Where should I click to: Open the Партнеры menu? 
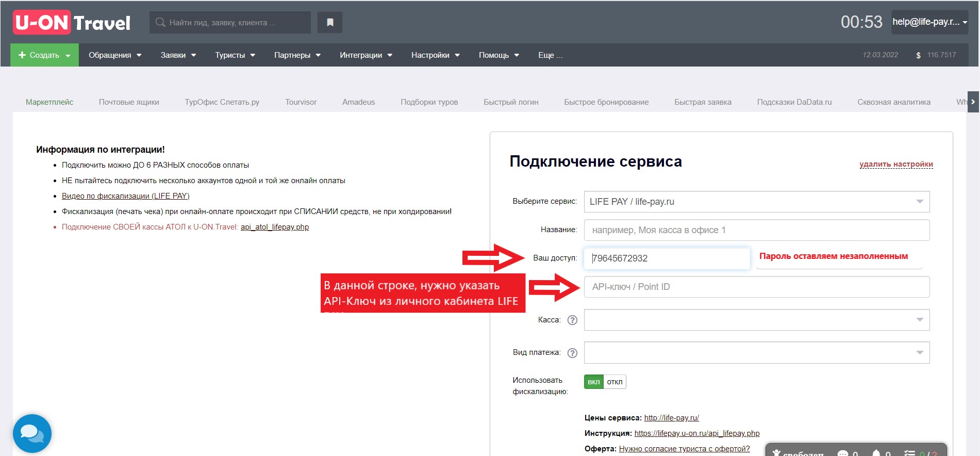[x=297, y=55]
